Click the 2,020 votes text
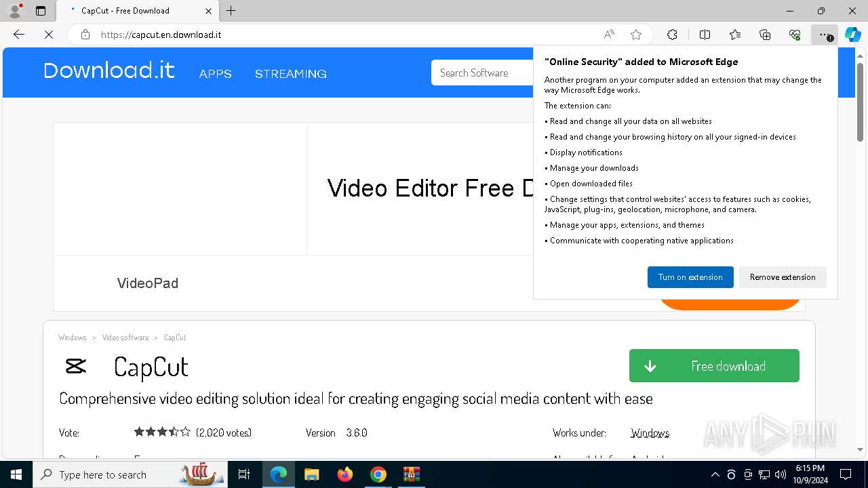The image size is (868, 488). coord(224,432)
